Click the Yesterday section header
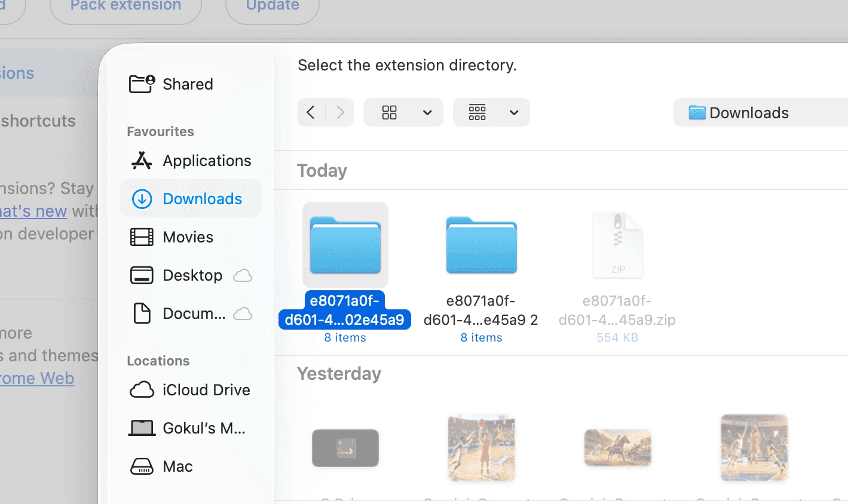 pyautogui.click(x=339, y=374)
